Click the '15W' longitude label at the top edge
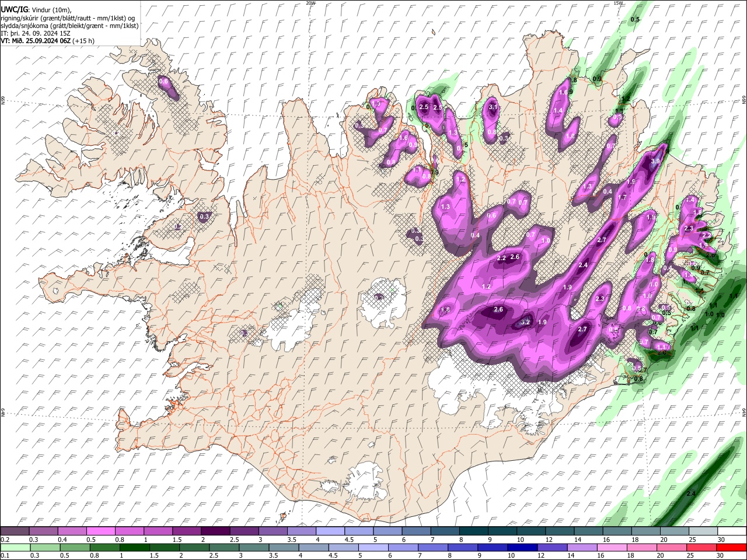Screen dimensions: 747x560 coord(618,3)
